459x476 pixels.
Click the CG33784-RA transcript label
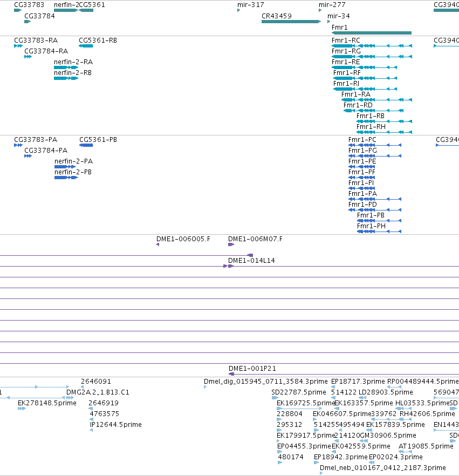pyautogui.click(x=46, y=51)
